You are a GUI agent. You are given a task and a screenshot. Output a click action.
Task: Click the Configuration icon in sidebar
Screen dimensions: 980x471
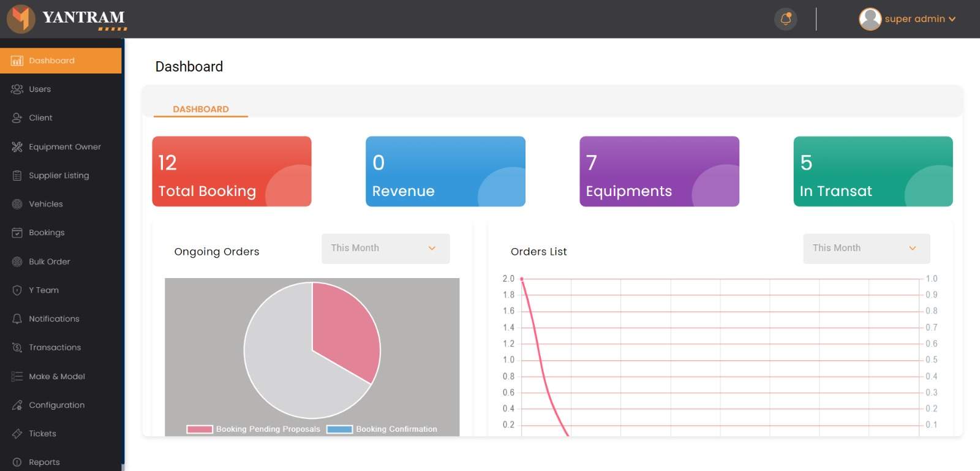17,405
